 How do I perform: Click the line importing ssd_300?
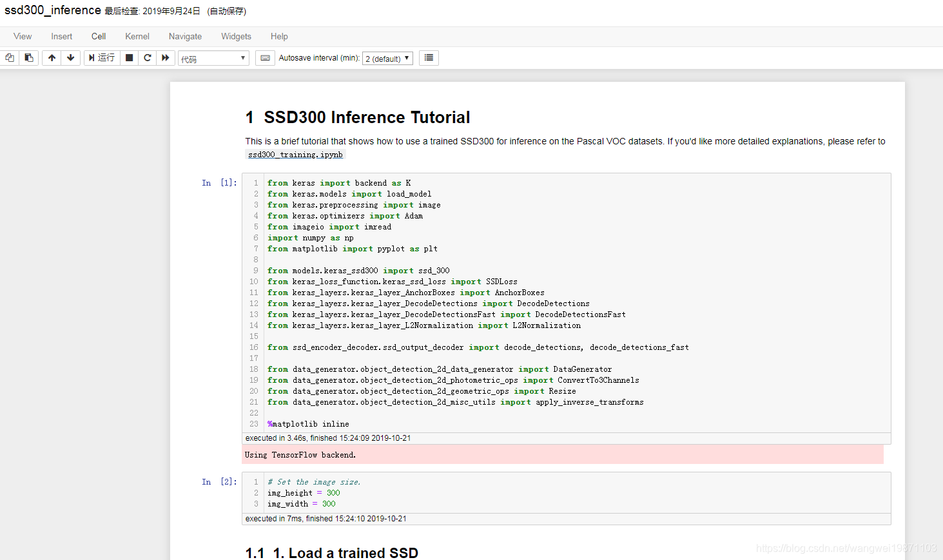(x=358, y=271)
